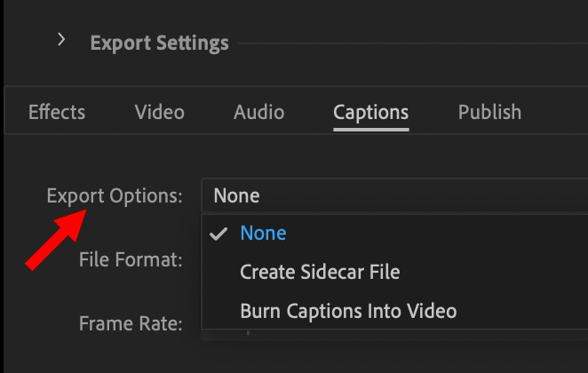Click the active Captions tab
This screenshot has height=373, width=588.
[371, 113]
